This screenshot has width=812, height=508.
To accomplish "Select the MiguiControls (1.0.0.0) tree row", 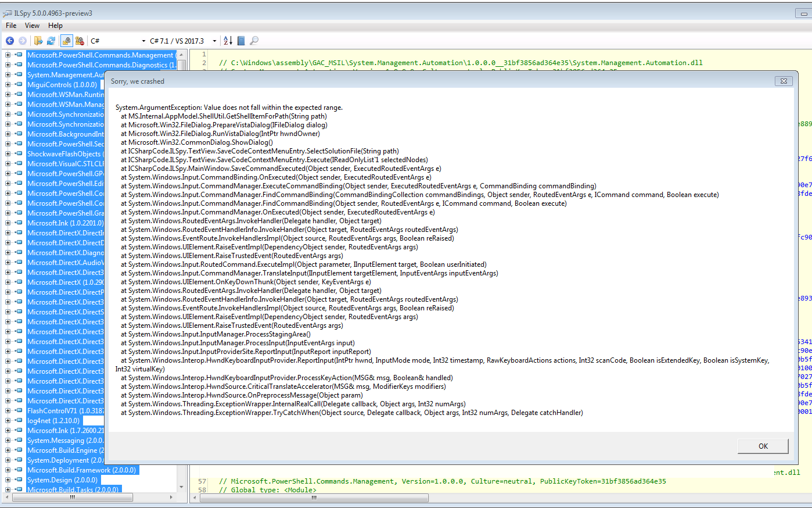I will [x=62, y=85].
